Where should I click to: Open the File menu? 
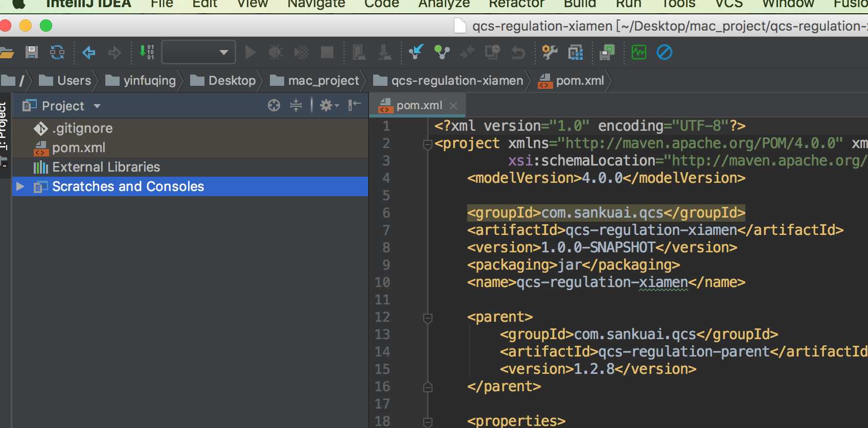(x=162, y=4)
